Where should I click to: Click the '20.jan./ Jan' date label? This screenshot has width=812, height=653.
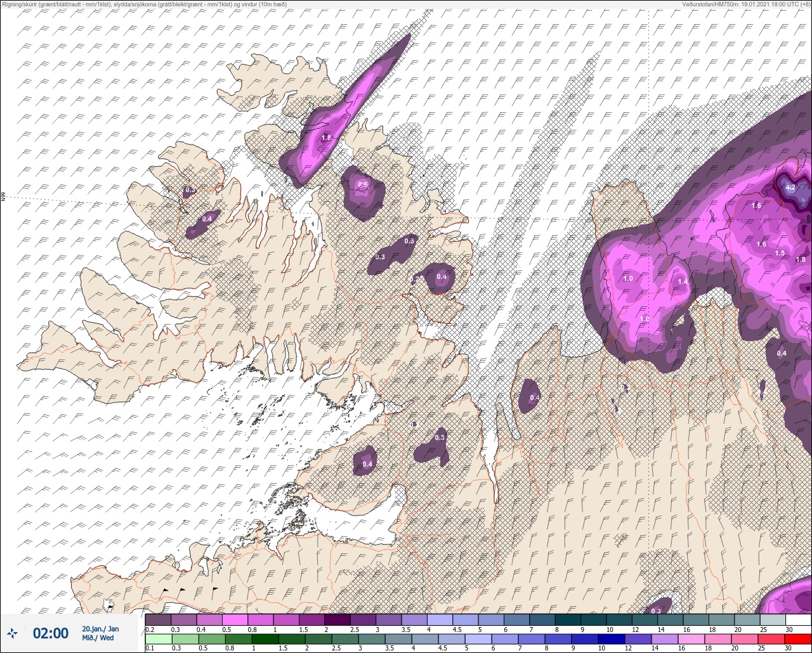click(100, 629)
